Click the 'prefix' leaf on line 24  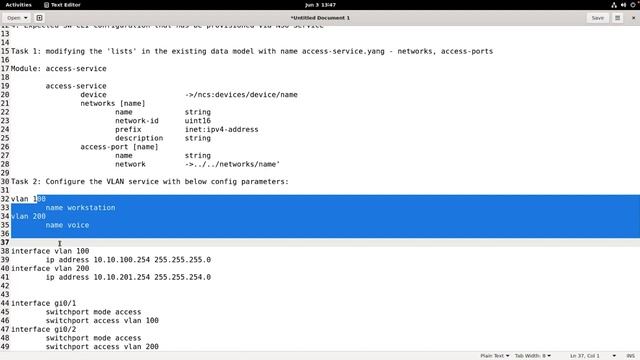[128, 129]
